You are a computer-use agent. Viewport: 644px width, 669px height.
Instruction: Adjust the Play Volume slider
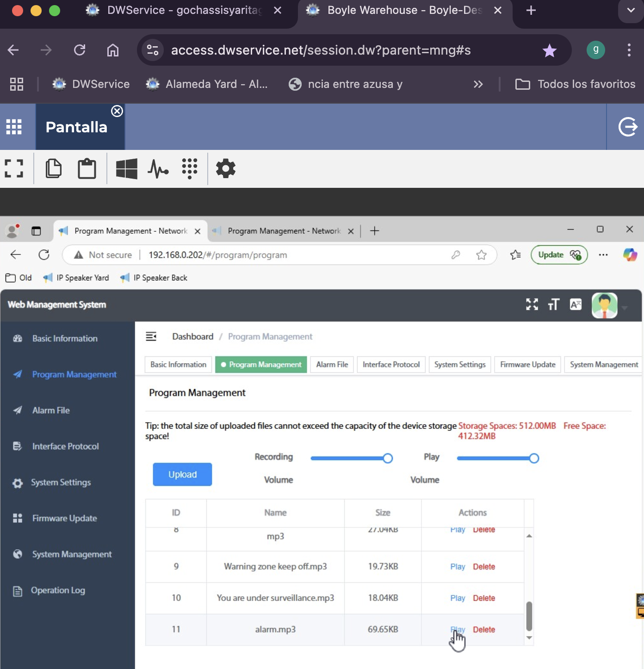534,458
